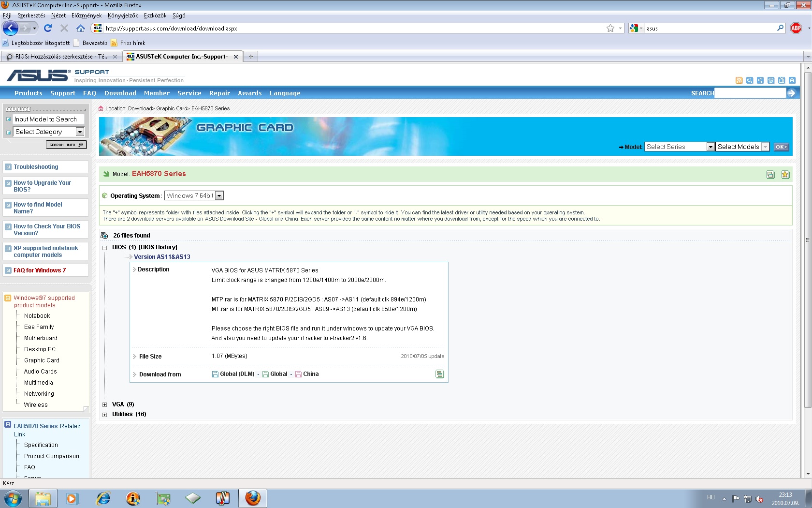Open the Legtöbbször látogatott bookmark
The height and width of the screenshot is (508, 812).
pos(36,43)
